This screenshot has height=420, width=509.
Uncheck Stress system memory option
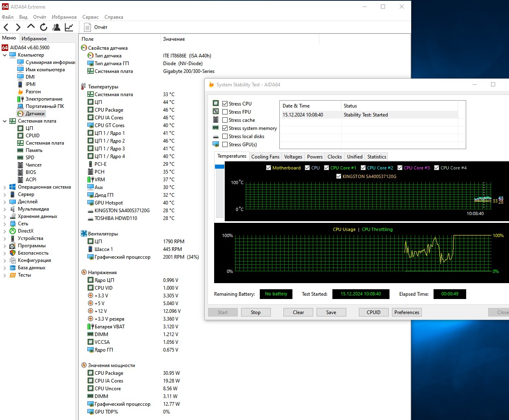coord(225,128)
